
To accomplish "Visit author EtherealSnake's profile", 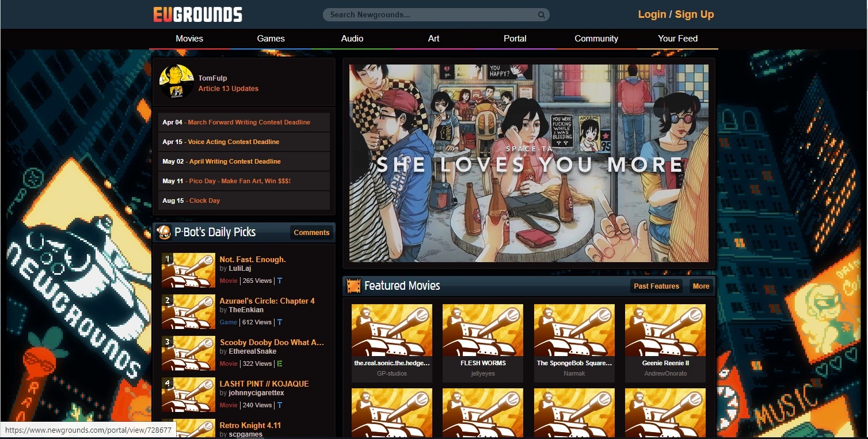I will pos(253,351).
